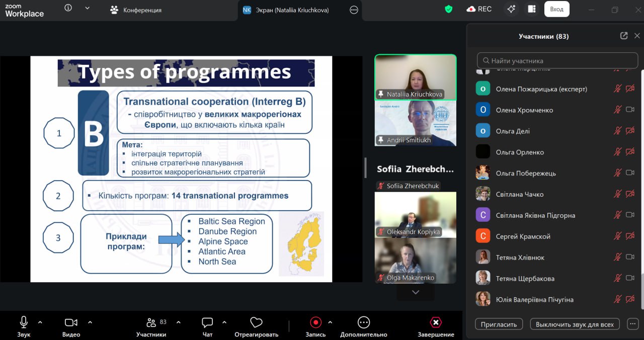Switch to the Конференция tab
Screen dimensions: 644x340
136,10
